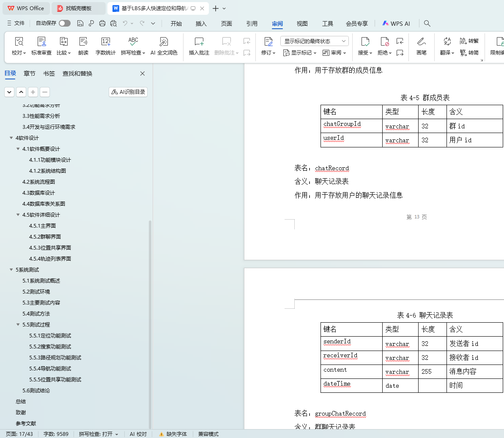Select the 画笔 pen tool
Screen dimensions: 504x438
(421, 42)
